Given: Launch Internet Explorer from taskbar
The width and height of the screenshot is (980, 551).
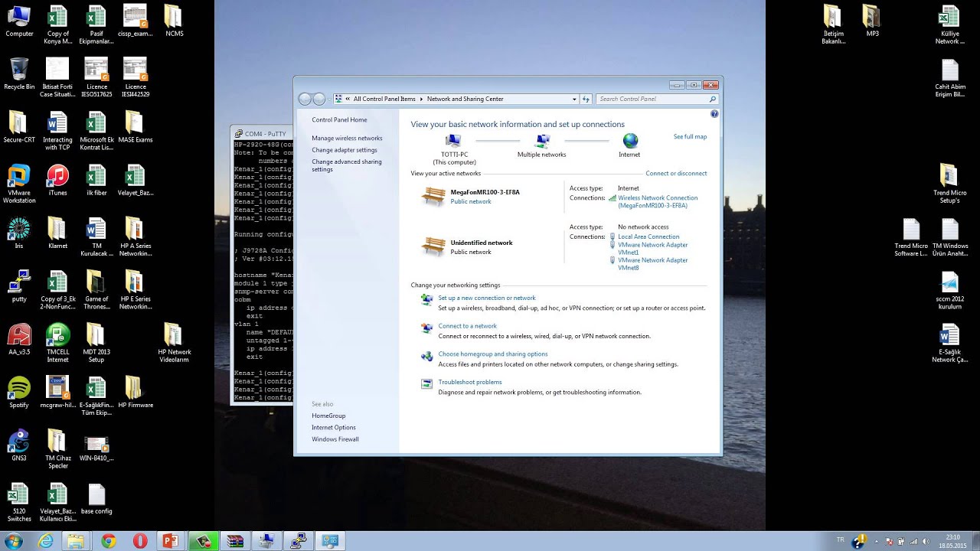Looking at the screenshot, I should pos(46,541).
